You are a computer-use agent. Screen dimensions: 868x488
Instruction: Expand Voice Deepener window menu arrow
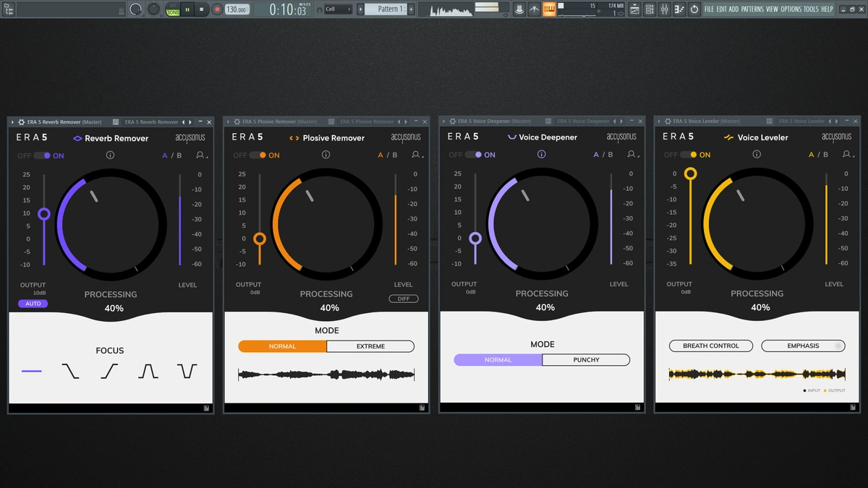[x=443, y=121]
